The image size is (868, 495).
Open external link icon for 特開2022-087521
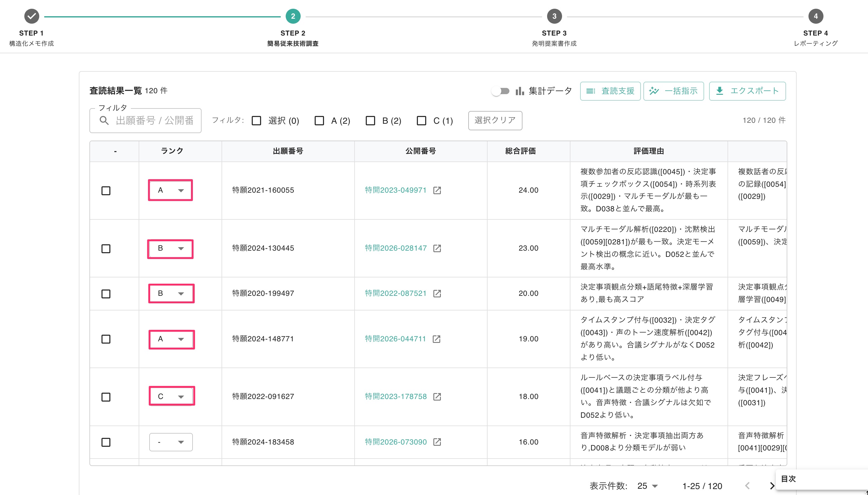[x=437, y=293]
